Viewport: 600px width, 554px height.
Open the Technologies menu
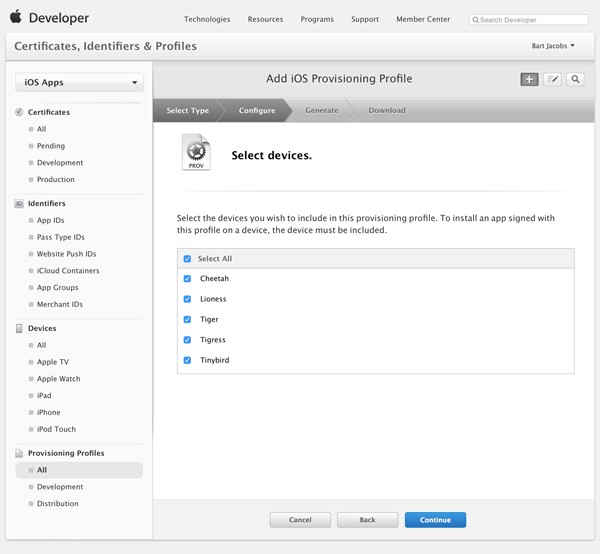[207, 19]
